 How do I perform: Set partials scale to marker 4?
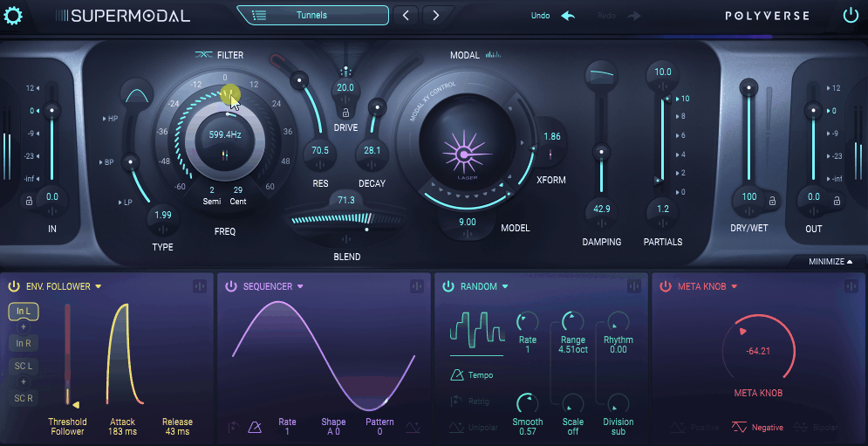click(x=681, y=154)
